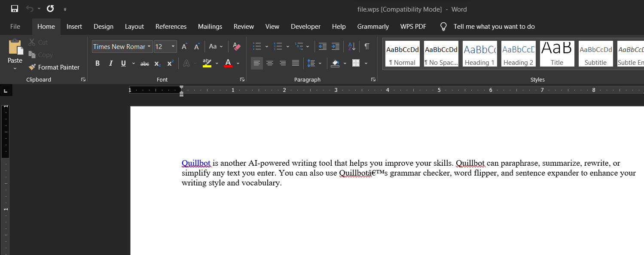Viewport: 644px width, 255px height.
Task: Open the bullet list style dropdown
Action: [266, 46]
